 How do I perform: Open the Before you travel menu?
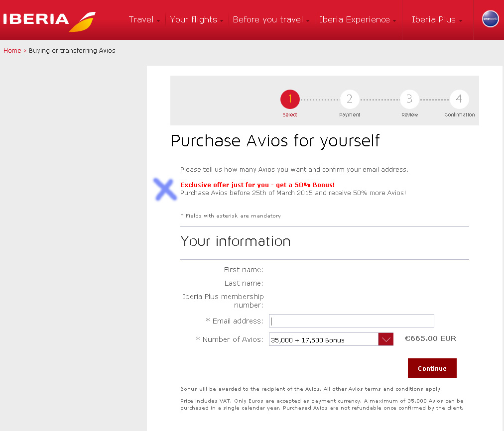[268, 19]
